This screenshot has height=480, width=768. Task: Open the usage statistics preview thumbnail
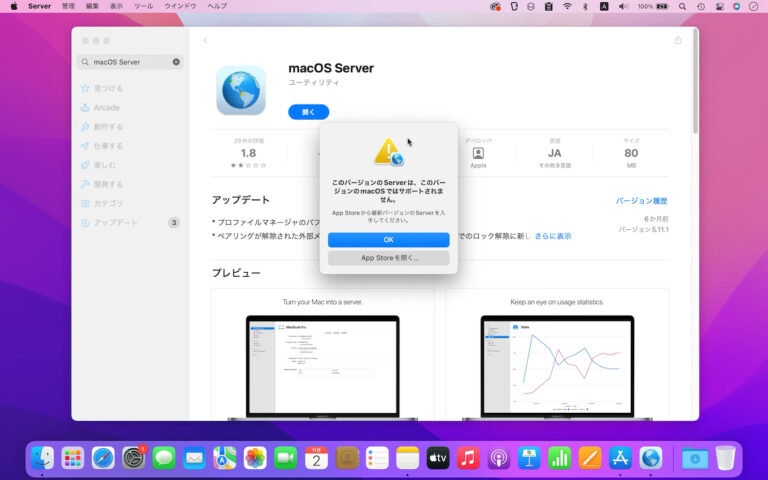point(557,355)
